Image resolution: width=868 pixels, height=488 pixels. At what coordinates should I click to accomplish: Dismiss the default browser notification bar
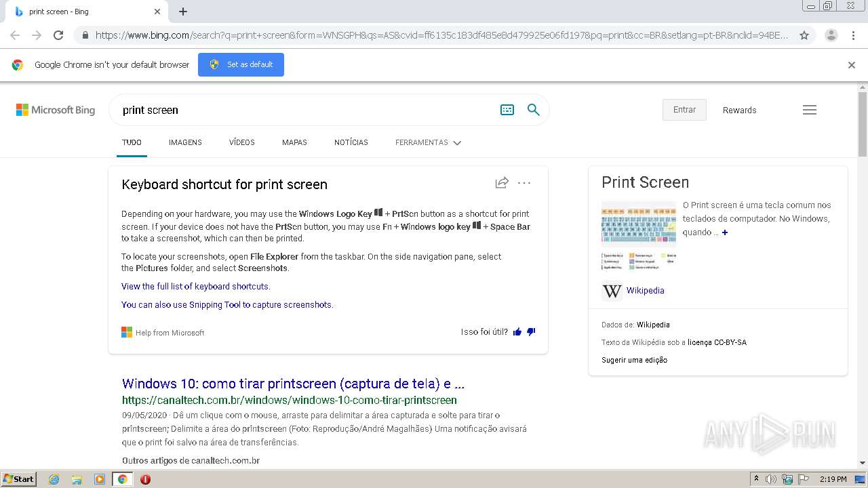point(852,65)
